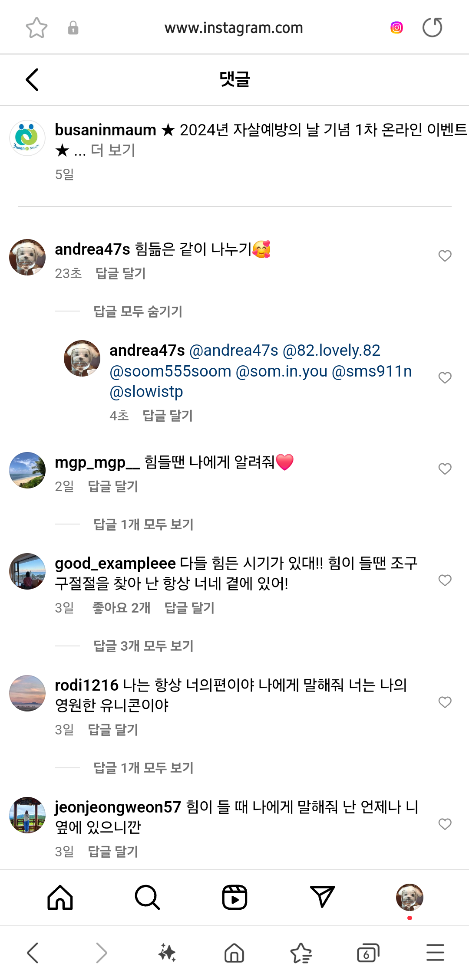
Task: Reply to jeonjeongweon57 via 답글 달기
Action: click(113, 852)
